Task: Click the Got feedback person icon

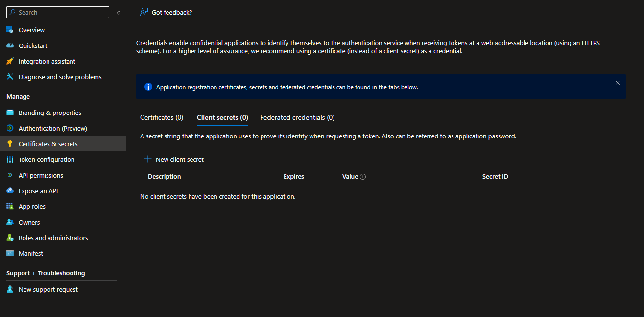Action: click(x=144, y=12)
